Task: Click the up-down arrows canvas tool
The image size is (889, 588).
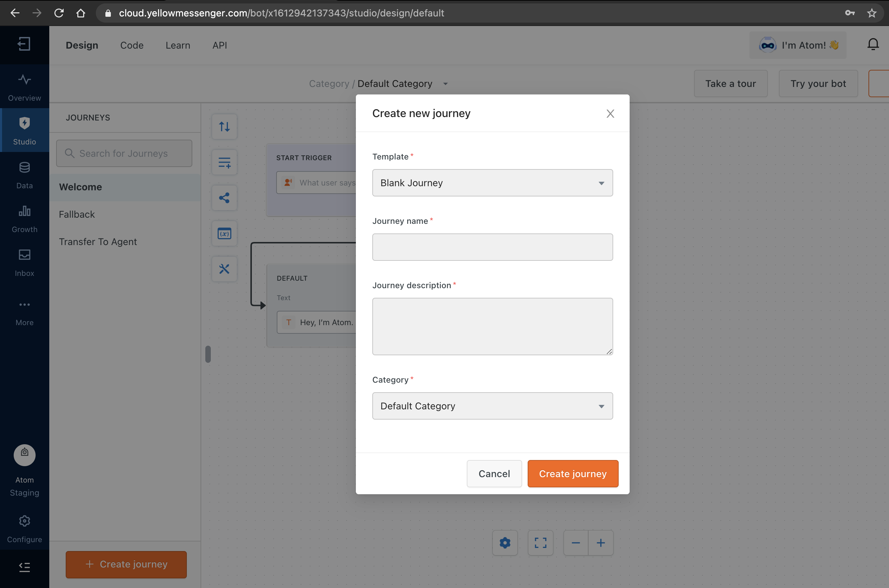Action: (x=224, y=127)
